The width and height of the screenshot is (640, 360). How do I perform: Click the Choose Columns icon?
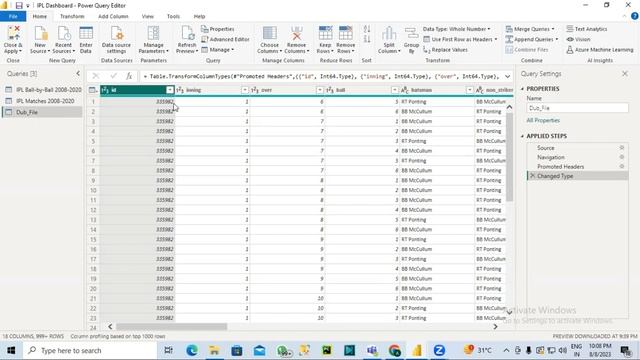pyautogui.click(x=269, y=34)
